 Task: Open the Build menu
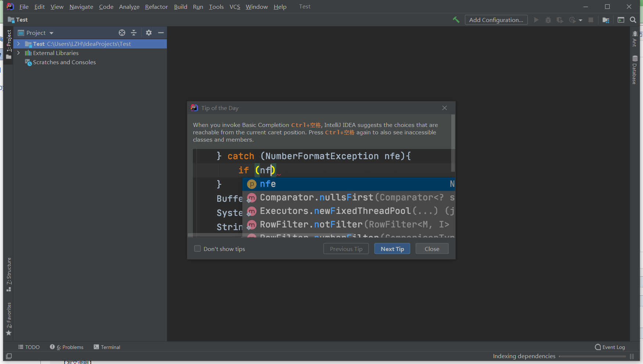(181, 7)
